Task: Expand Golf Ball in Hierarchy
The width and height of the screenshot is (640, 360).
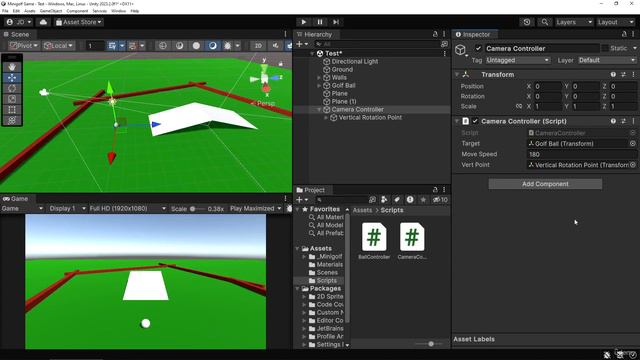Action: tap(319, 86)
